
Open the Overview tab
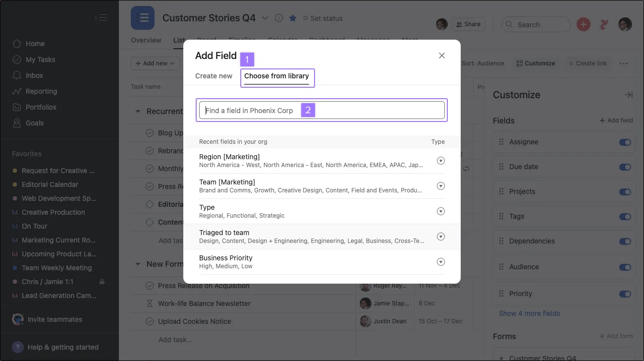[146, 40]
